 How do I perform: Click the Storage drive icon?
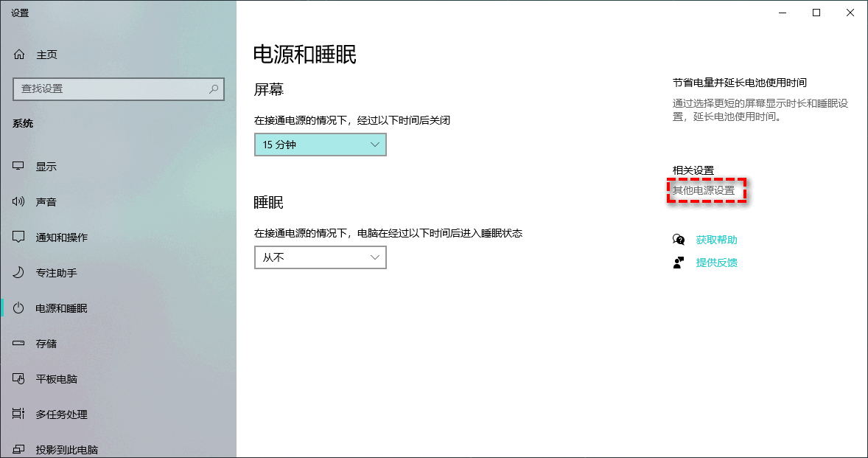19,344
